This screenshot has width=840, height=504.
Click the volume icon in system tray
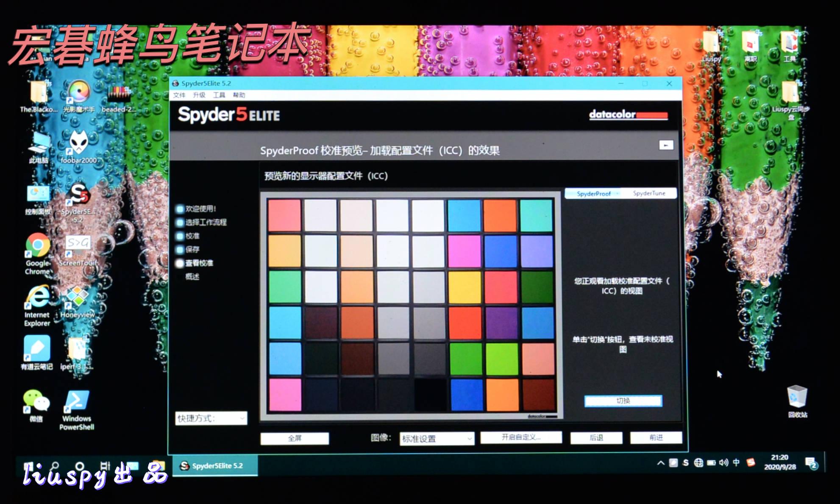[x=723, y=462]
